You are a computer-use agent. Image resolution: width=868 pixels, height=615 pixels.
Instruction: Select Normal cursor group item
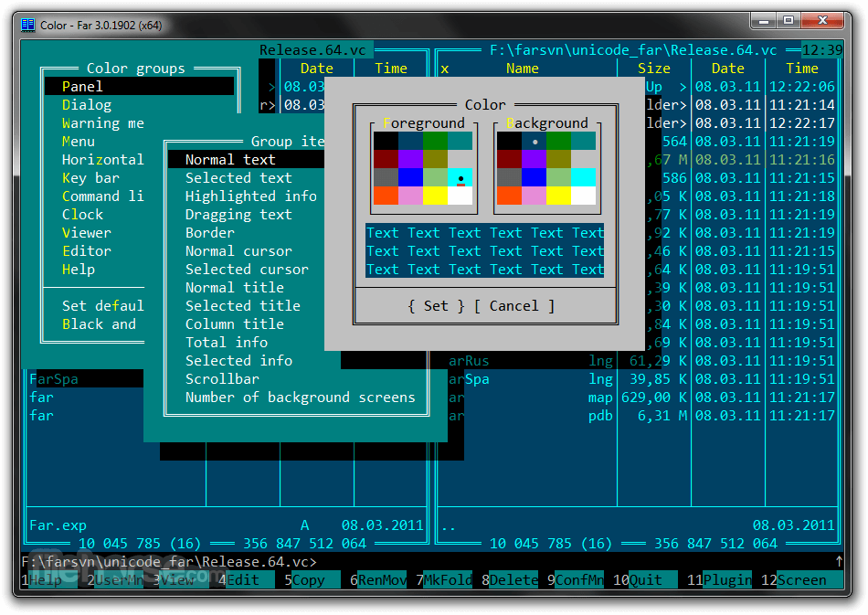238,250
